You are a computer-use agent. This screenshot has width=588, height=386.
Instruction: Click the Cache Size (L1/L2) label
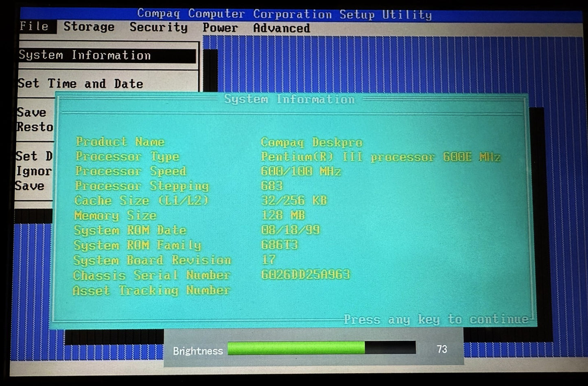[x=141, y=201]
